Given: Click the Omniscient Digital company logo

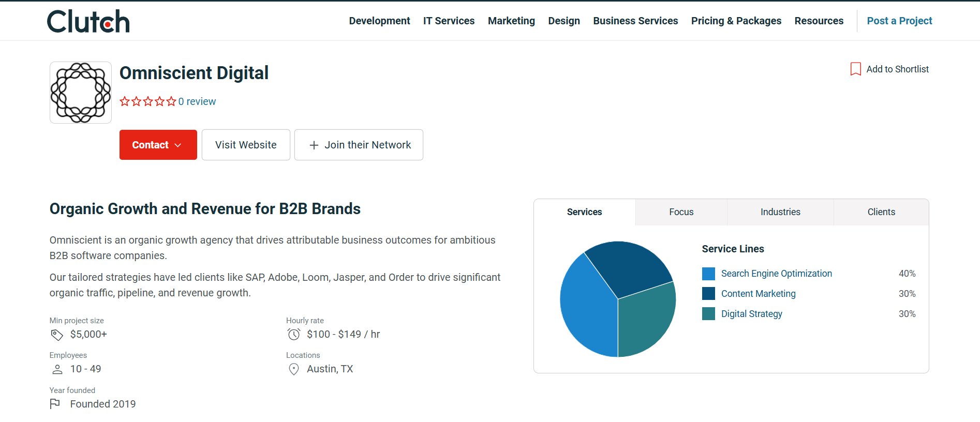Looking at the screenshot, I should 81,93.
